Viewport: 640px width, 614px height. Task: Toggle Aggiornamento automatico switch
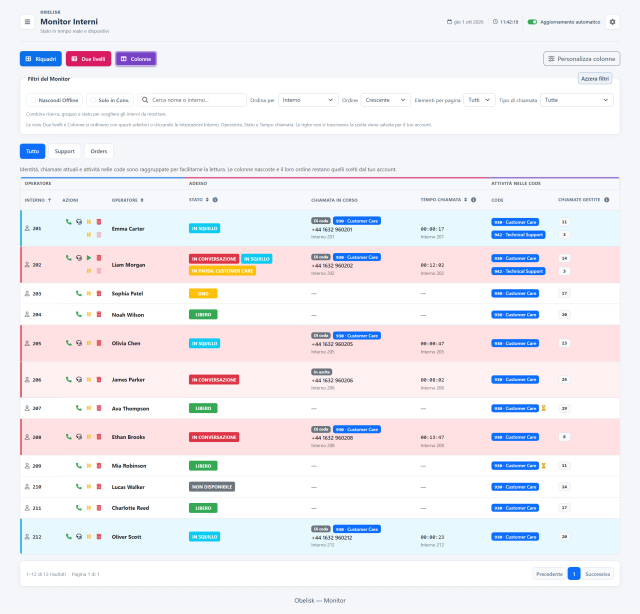point(532,22)
